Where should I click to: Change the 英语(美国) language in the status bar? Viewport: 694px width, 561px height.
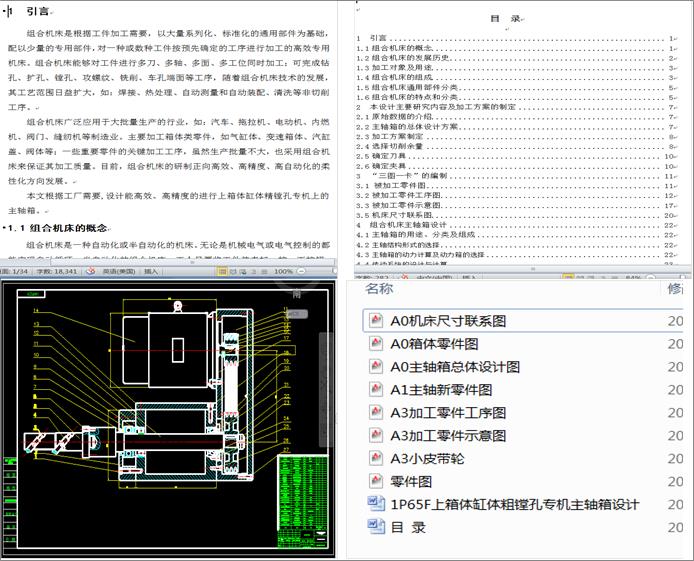[x=119, y=271]
